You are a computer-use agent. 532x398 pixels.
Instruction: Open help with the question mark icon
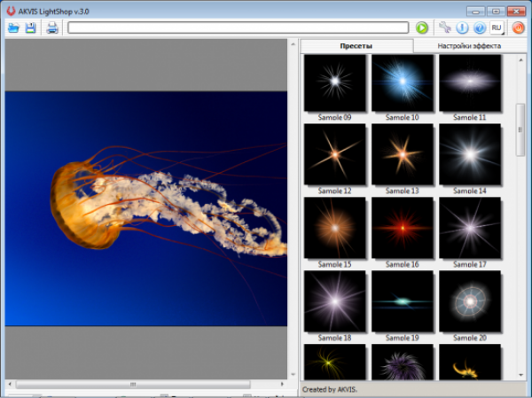479,28
